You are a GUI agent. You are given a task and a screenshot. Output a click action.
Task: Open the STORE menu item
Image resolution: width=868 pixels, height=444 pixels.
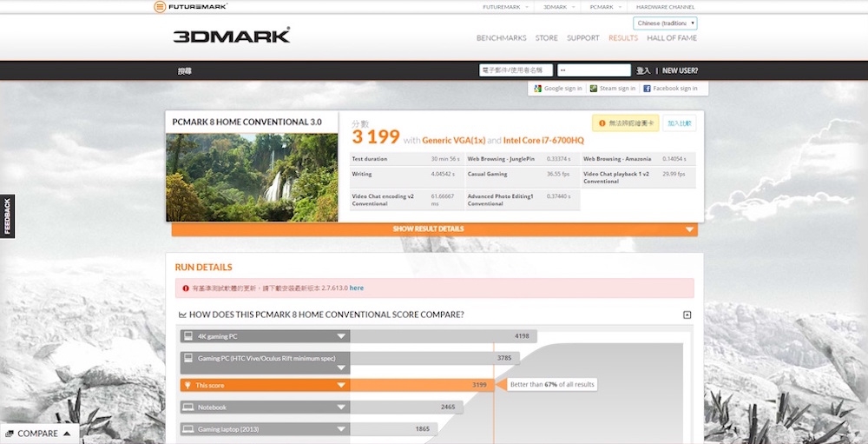tap(546, 37)
